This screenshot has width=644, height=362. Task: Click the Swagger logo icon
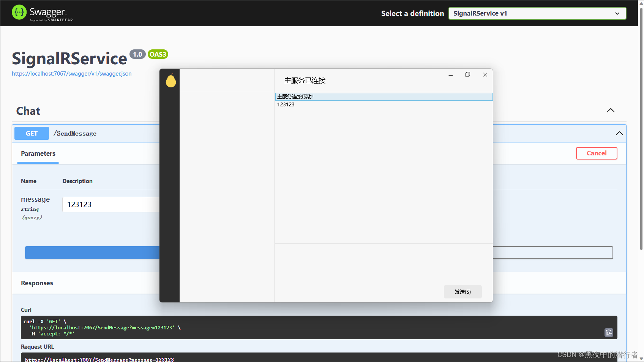pyautogui.click(x=19, y=13)
